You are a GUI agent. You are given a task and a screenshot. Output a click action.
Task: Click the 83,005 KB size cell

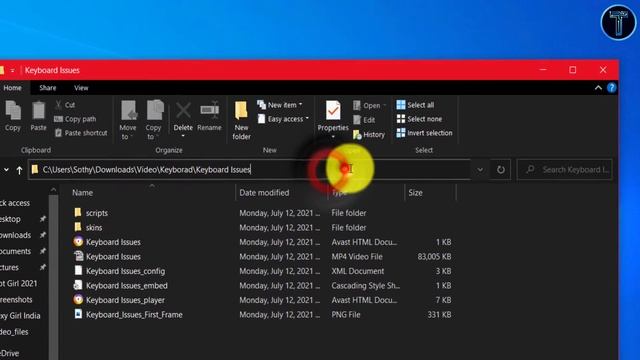coord(434,256)
